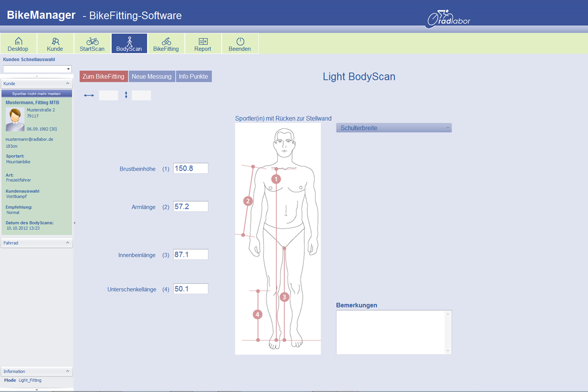The width and height of the screenshot is (588, 392).
Task: Open the BikeFitting tab
Action: pos(166,44)
